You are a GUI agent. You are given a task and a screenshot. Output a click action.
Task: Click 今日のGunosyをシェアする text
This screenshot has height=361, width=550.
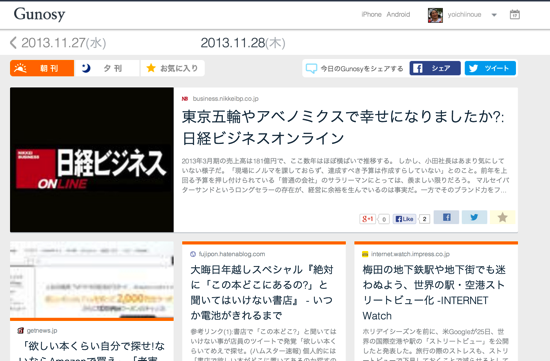tap(362, 69)
